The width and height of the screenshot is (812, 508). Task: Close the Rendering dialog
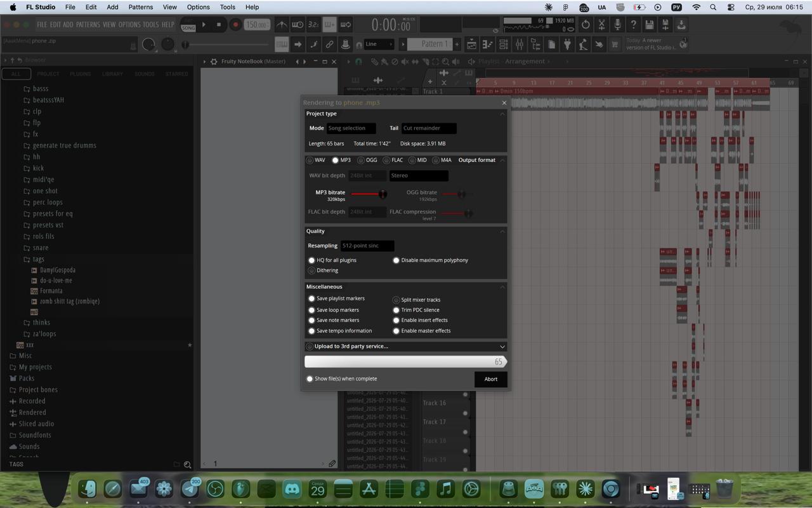tap(504, 103)
